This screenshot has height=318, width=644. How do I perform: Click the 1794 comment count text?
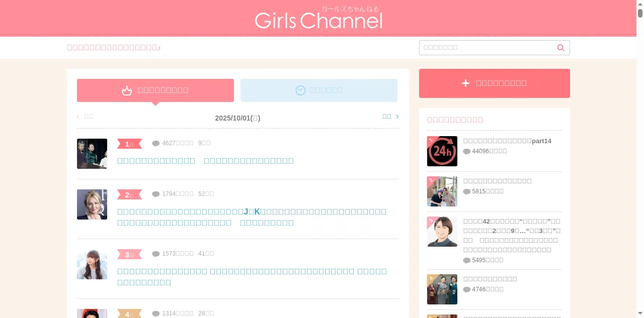[x=178, y=194]
